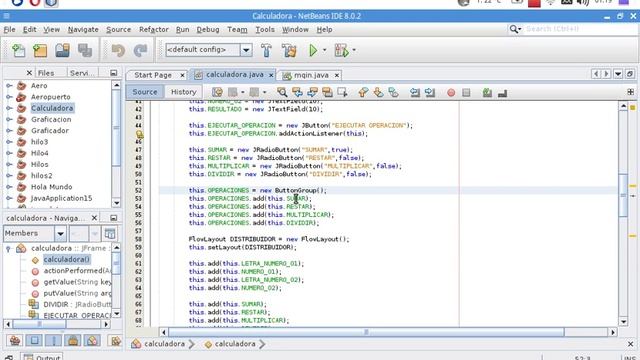
Task: Click the Build Project hammer icon
Action: [x=267, y=50]
